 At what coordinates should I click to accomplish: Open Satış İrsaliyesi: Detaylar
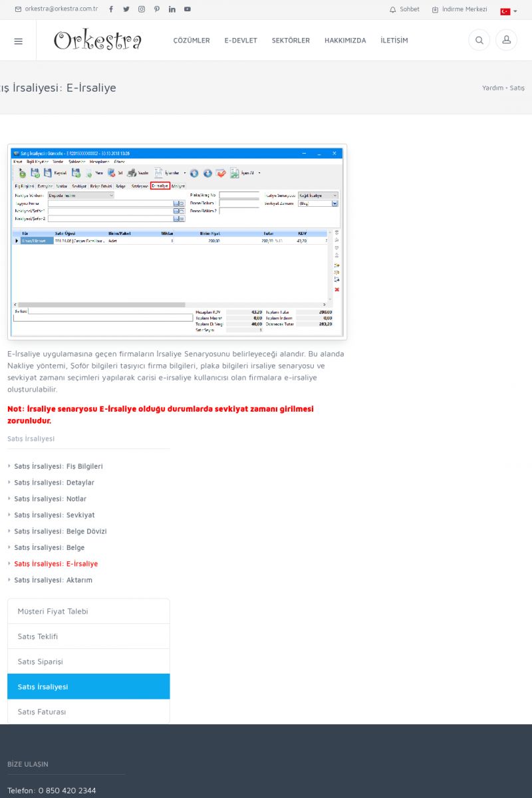pyautogui.click(x=54, y=483)
